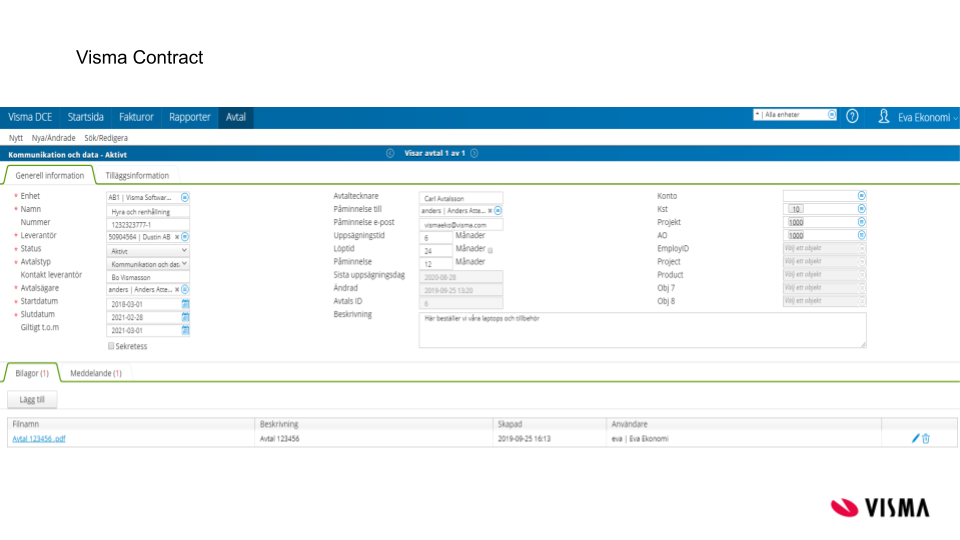The height and width of the screenshot is (540, 960).
Task: Open the Projekt lookup selector icon
Action: click(861, 222)
